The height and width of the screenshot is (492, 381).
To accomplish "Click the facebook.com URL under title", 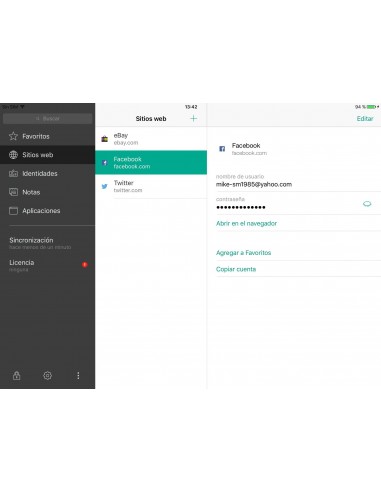I will point(249,153).
